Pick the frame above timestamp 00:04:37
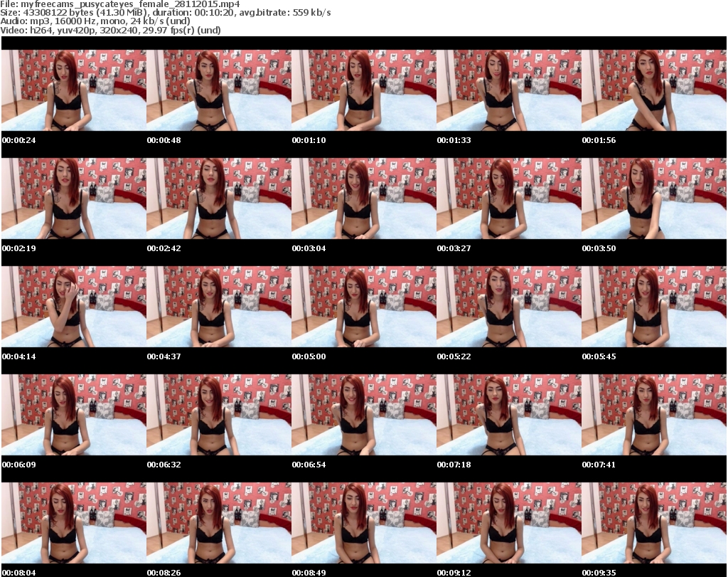 tap(219, 307)
